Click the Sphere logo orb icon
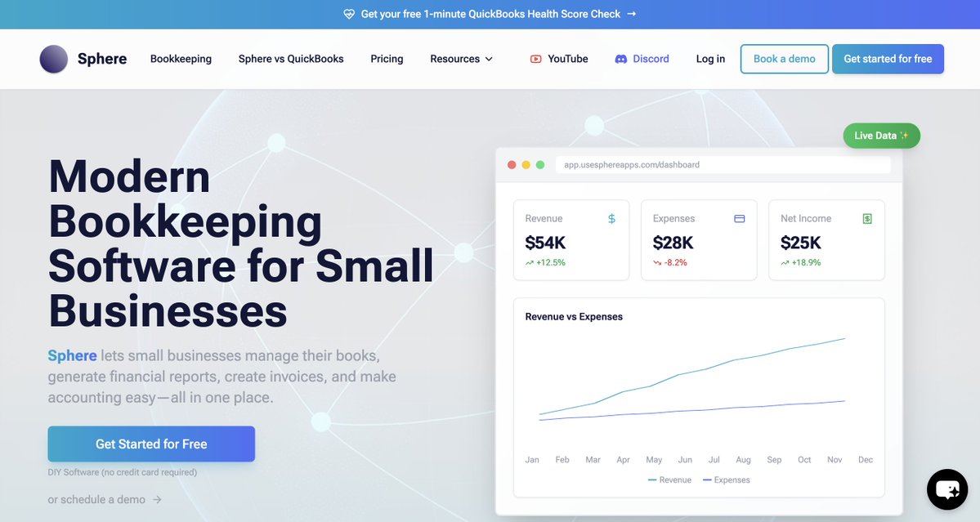The height and width of the screenshot is (522, 980). click(x=54, y=60)
